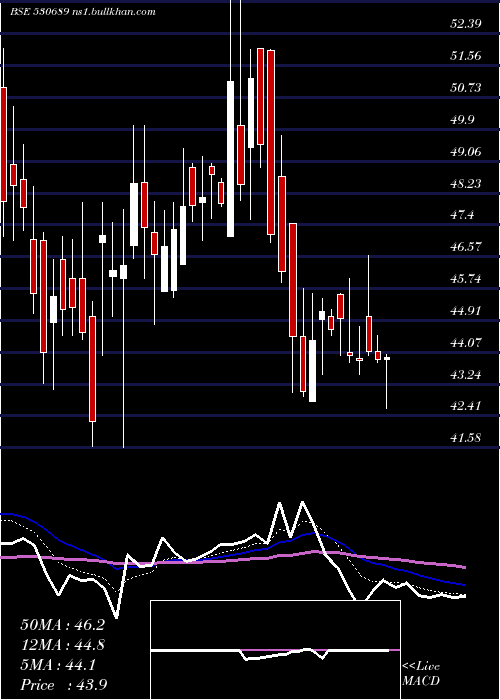Click the 49.06 price axis label
This screenshot has width=500, height=700.
point(466,152)
